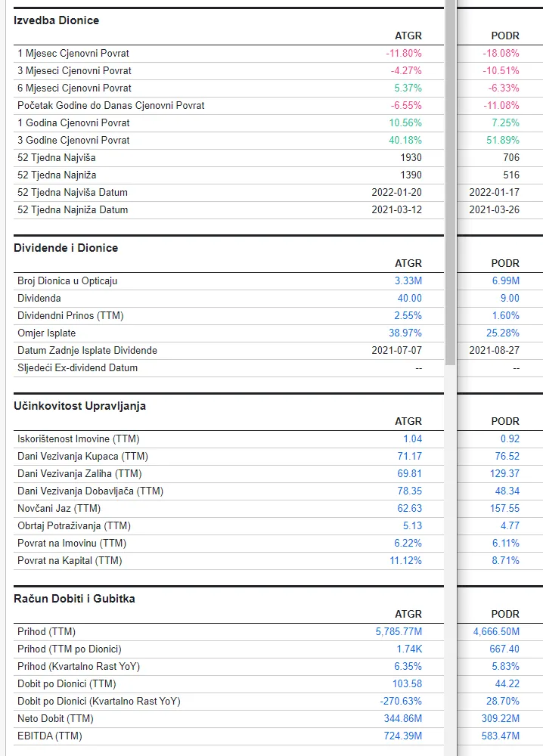Click ATGR Dani Vezivanja Zaliha value 69.81

click(x=409, y=474)
